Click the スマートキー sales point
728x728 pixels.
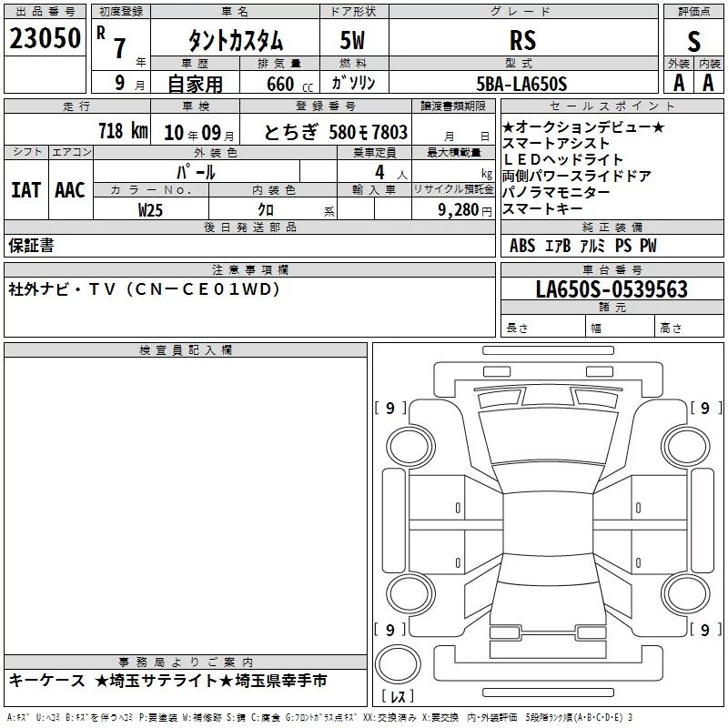tap(542, 208)
